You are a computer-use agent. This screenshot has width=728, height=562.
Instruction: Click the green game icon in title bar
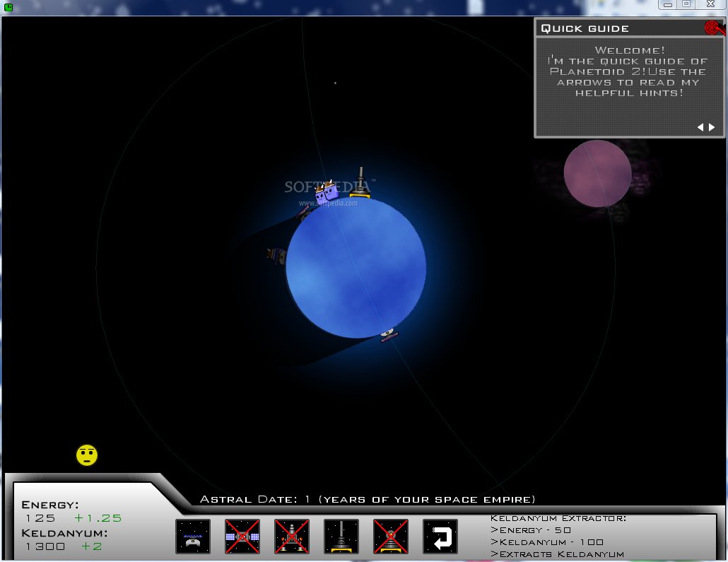point(8,7)
